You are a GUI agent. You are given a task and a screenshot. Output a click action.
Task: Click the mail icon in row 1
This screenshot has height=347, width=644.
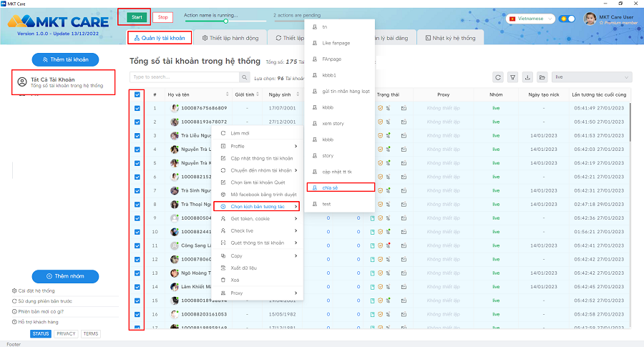point(404,109)
